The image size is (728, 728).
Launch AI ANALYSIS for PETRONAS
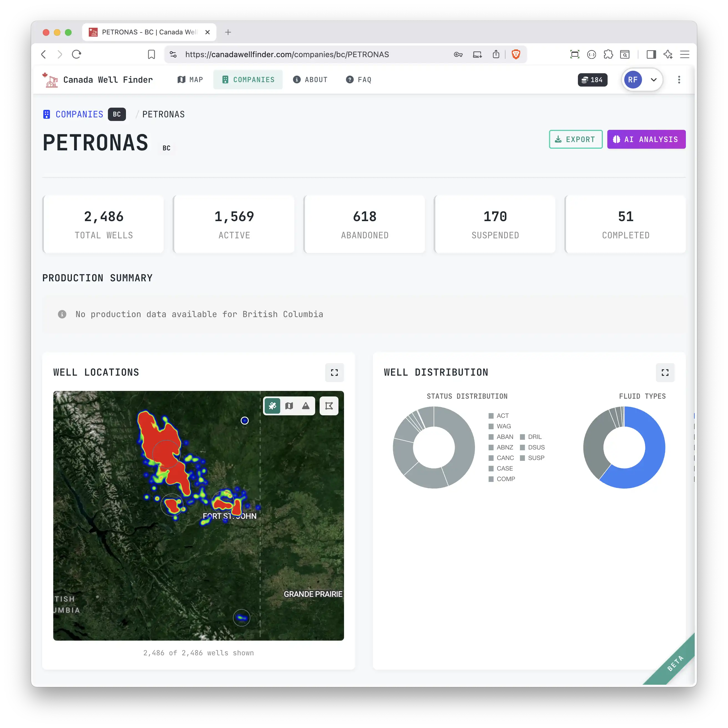(646, 139)
